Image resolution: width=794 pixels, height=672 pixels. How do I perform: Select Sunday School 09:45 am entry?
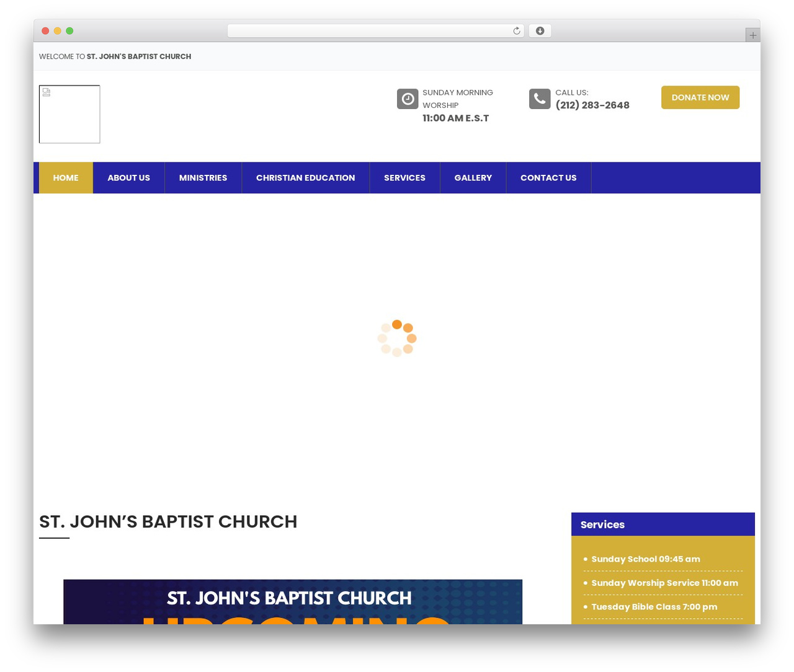pyautogui.click(x=646, y=559)
